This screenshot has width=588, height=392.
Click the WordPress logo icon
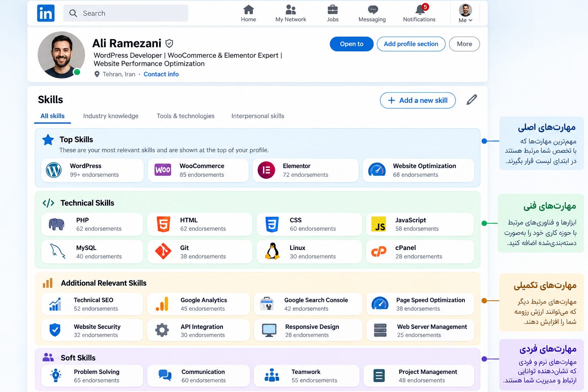pos(54,170)
